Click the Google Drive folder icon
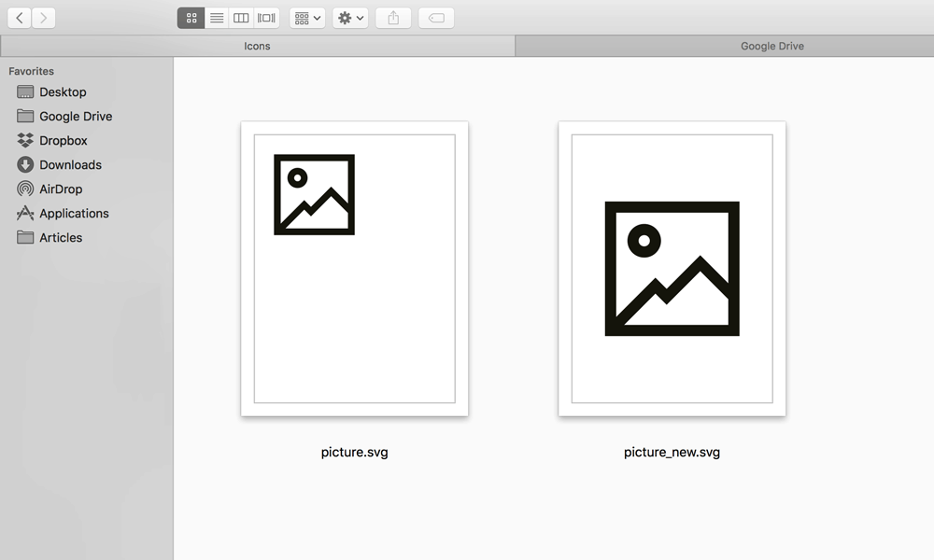The image size is (934, 560). 25,116
